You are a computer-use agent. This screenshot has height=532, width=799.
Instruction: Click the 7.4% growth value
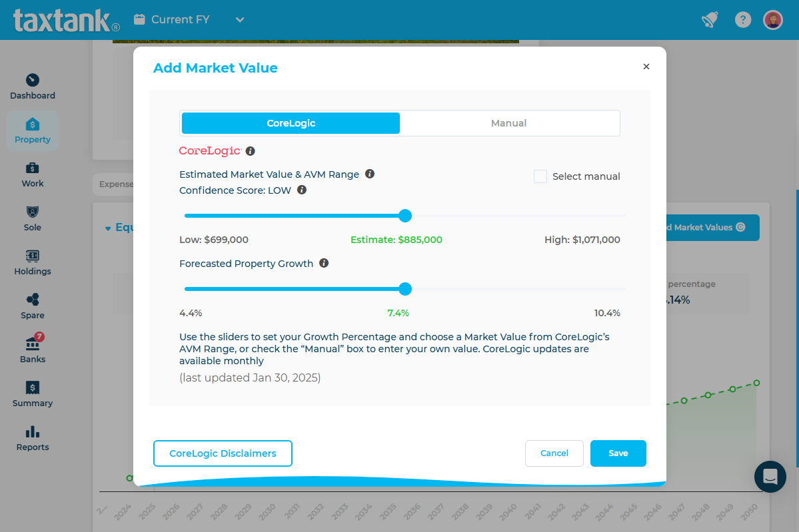pos(398,313)
